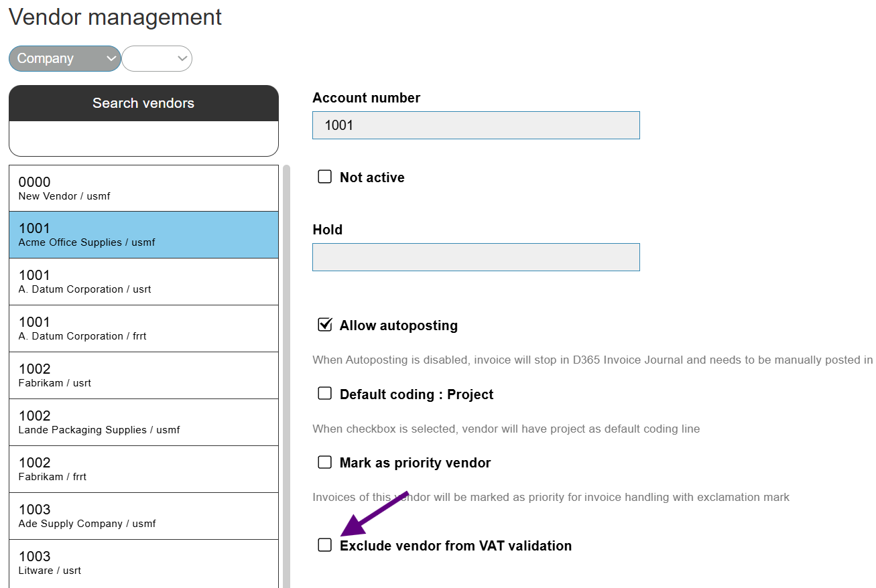The height and width of the screenshot is (588, 876).
Task: Tick Default coding : Project checkbox
Action: tap(324, 394)
